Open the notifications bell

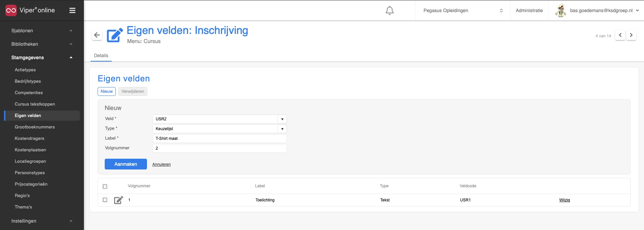tap(390, 10)
